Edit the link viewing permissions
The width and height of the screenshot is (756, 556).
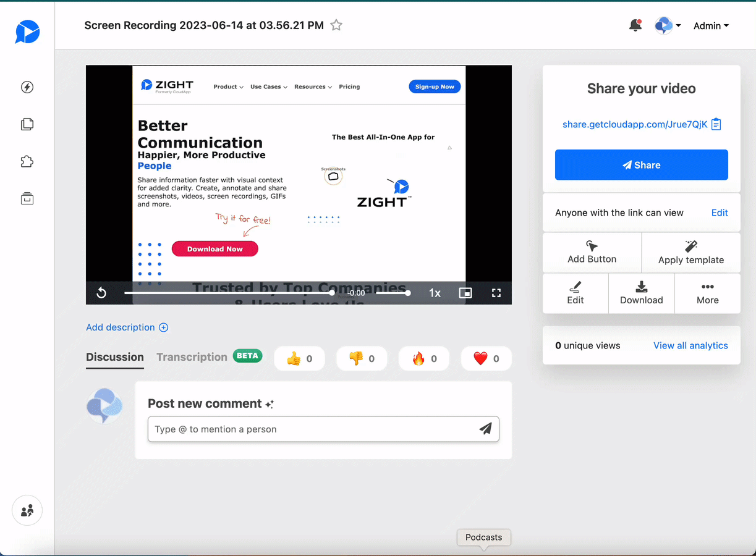pyautogui.click(x=720, y=213)
